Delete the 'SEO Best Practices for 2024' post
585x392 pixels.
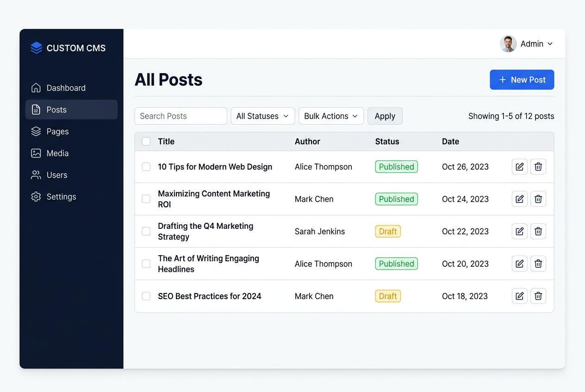538,296
